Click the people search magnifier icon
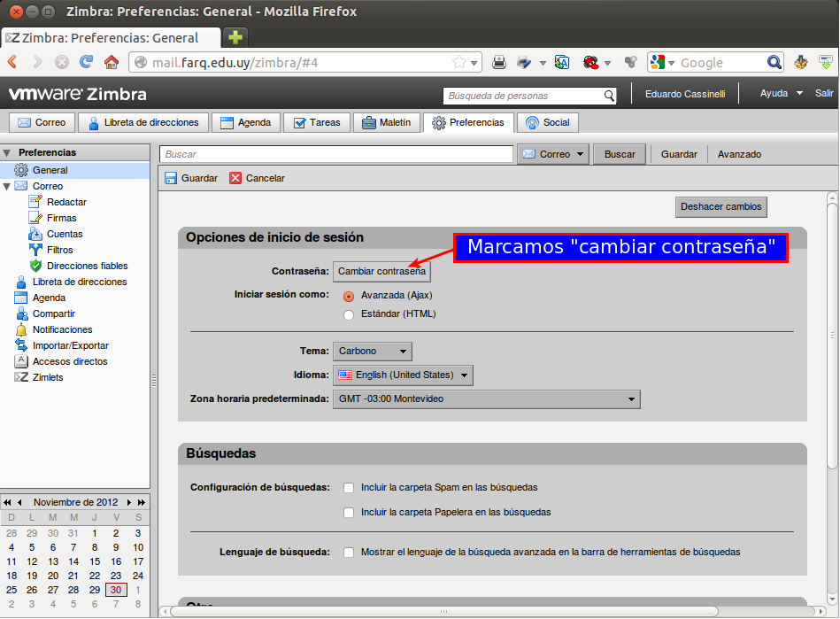 609,96
